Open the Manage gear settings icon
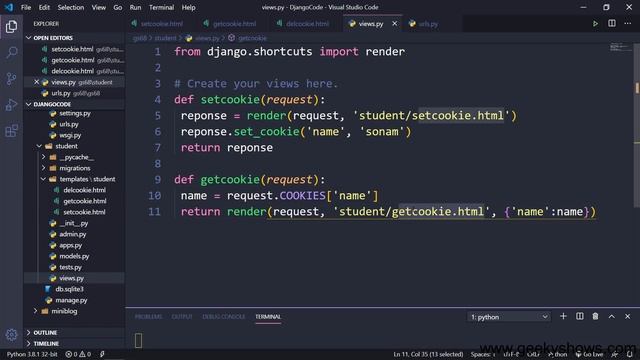This screenshot has width=640, height=360. point(11,335)
